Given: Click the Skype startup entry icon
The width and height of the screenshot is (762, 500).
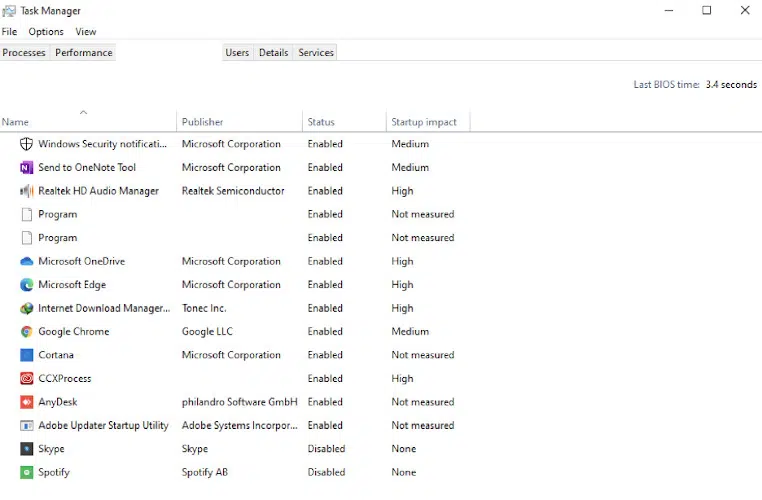Looking at the screenshot, I should click(27, 449).
